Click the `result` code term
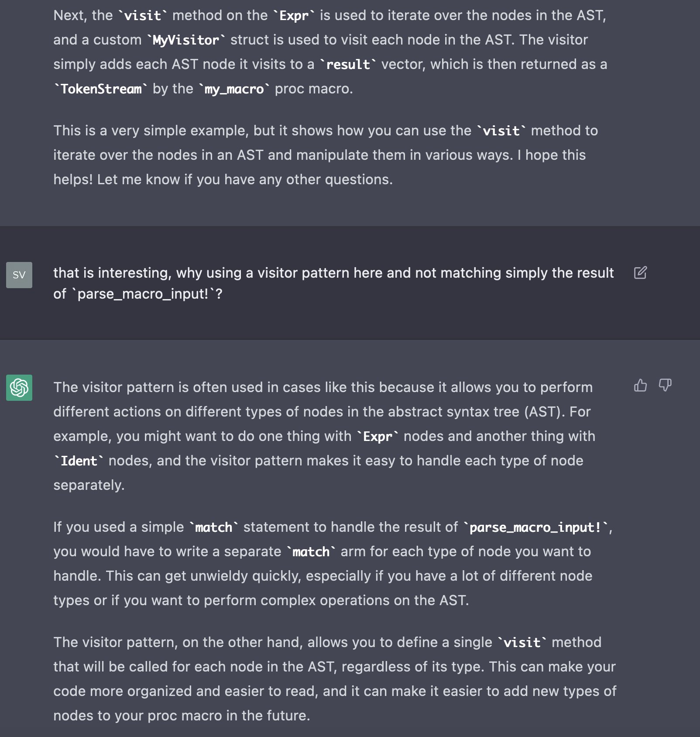 pyautogui.click(x=348, y=65)
